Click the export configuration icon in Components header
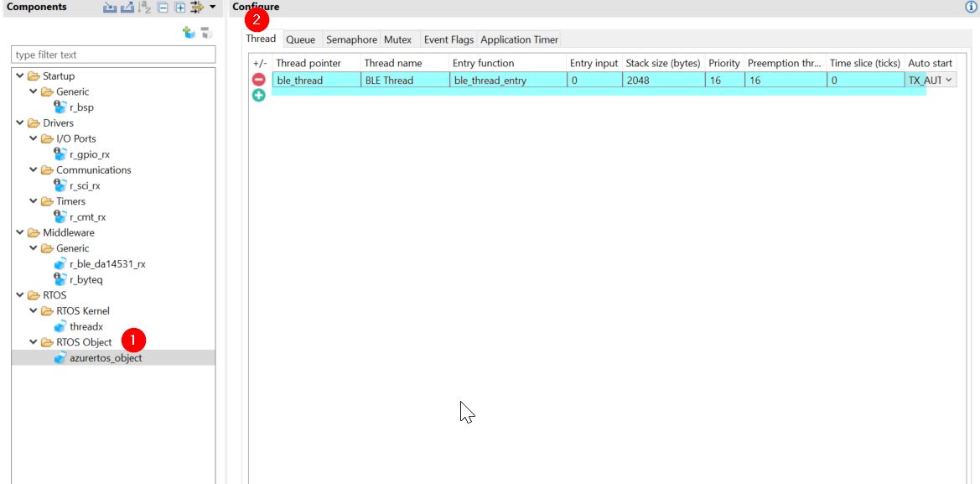The height and width of the screenshot is (484, 980). 127,8
